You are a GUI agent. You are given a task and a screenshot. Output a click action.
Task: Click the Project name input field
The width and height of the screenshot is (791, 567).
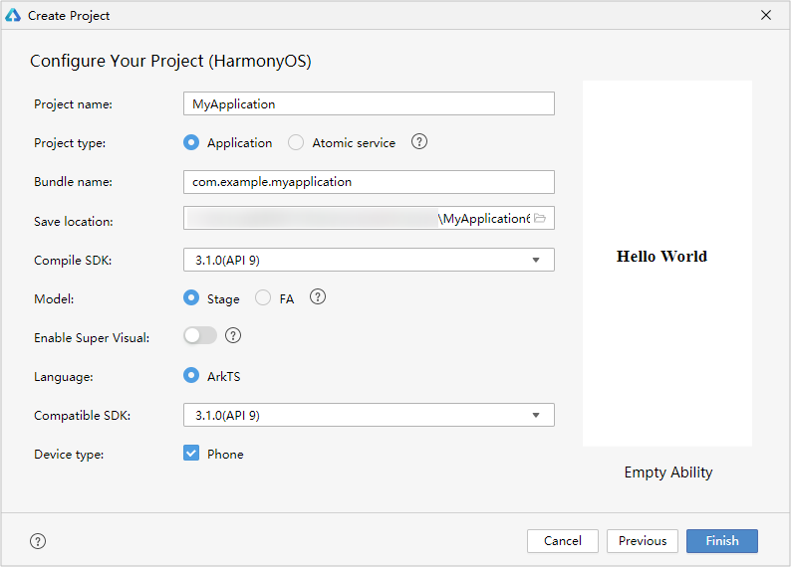click(368, 104)
